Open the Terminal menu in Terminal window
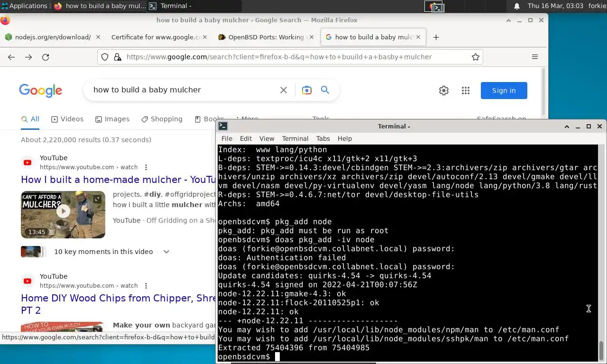607x364 pixels. (295, 138)
